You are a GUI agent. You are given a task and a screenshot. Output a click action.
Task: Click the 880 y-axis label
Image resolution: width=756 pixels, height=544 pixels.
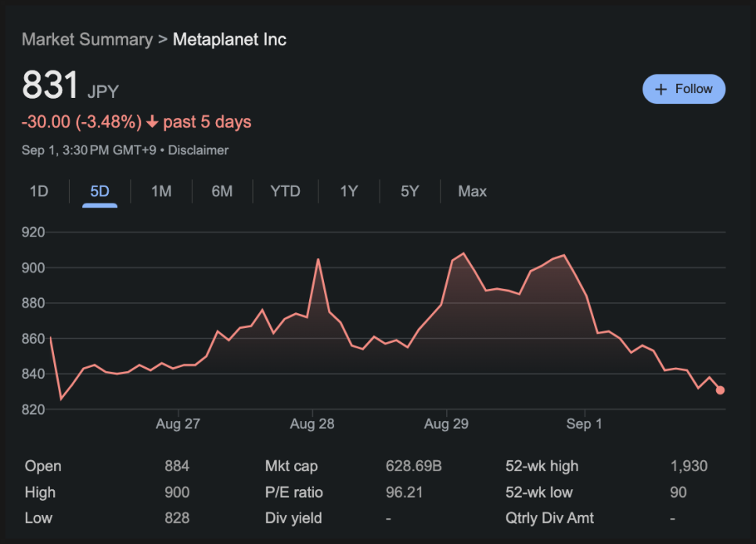pyautogui.click(x=34, y=304)
